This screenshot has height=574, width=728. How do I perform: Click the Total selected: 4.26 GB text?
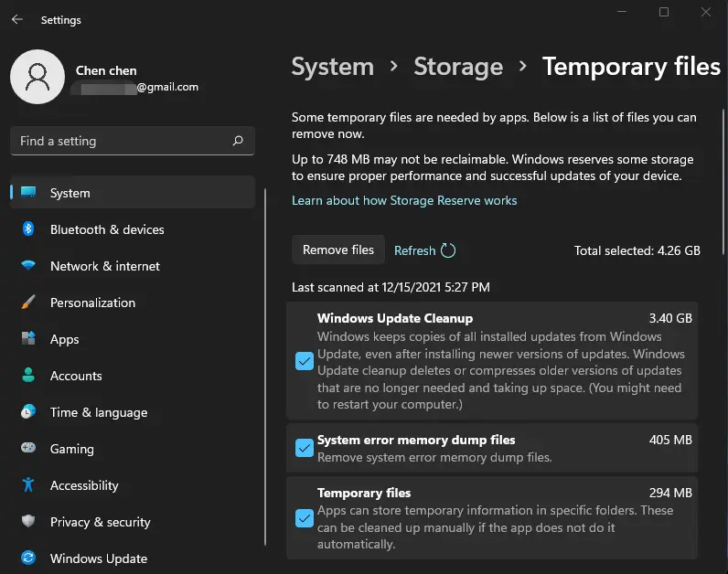637,250
